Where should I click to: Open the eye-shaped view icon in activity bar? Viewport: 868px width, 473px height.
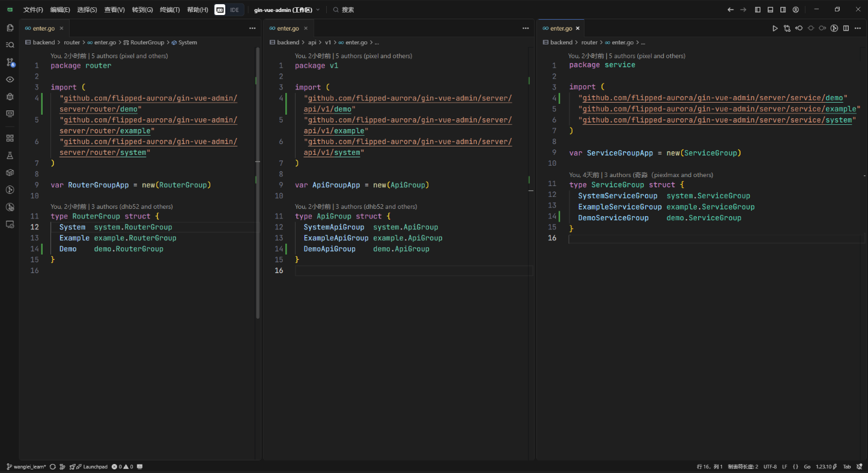click(10, 79)
